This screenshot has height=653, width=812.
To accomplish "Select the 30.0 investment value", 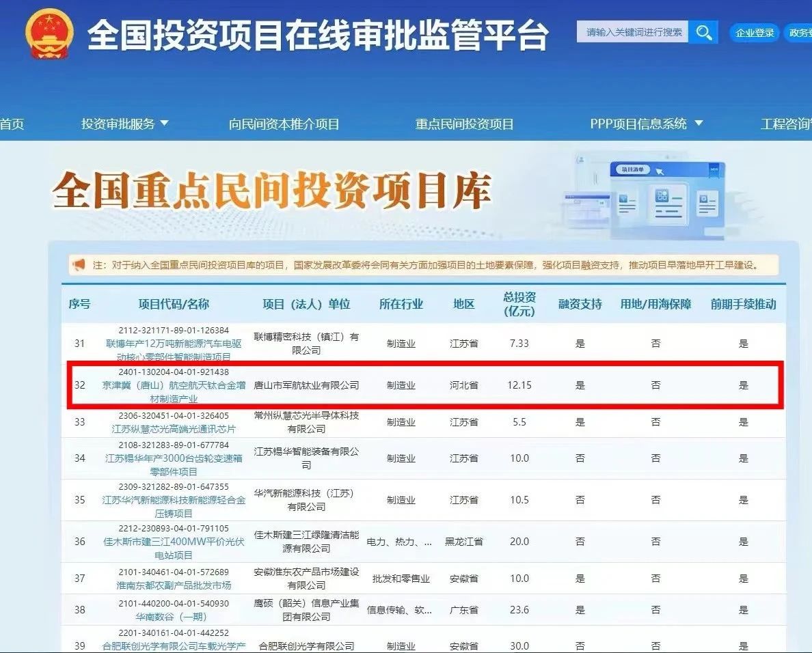I will [519, 645].
